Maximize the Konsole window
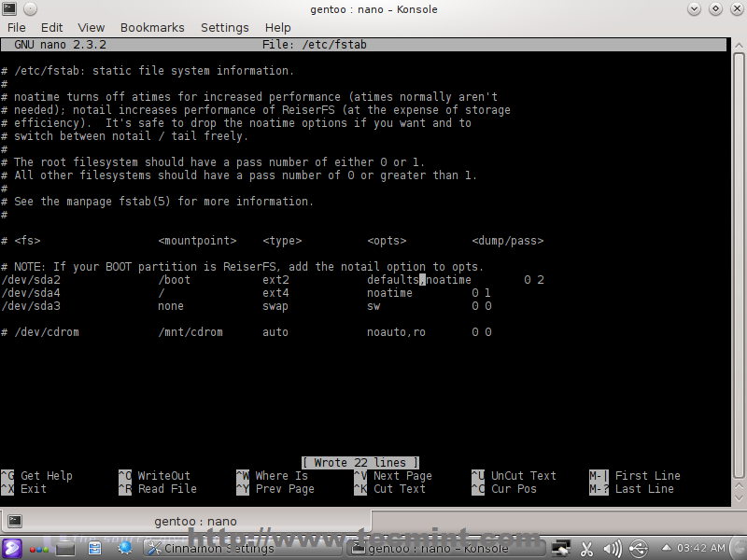This screenshot has width=747, height=560. [x=715, y=8]
